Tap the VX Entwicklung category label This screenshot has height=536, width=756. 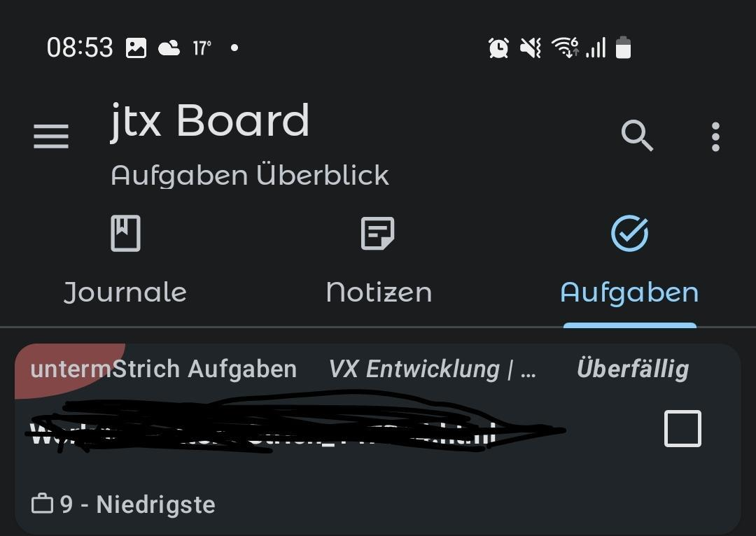coord(433,369)
